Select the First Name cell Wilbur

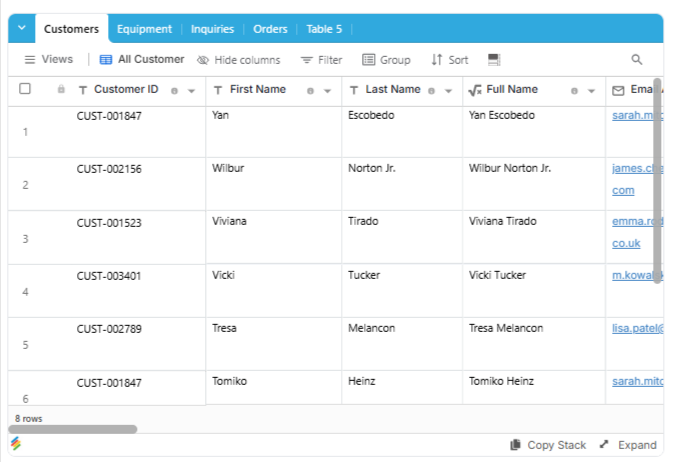(x=273, y=184)
